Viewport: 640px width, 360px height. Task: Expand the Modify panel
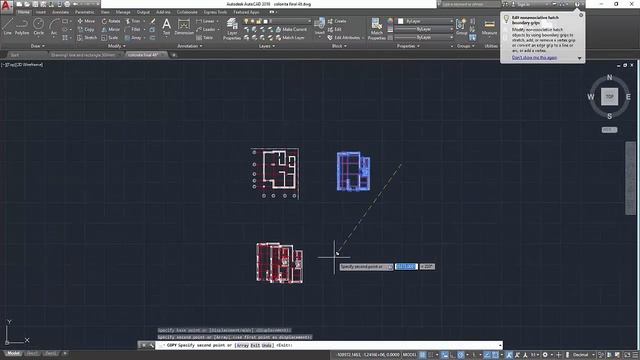pyautogui.click(x=117, y=46)
